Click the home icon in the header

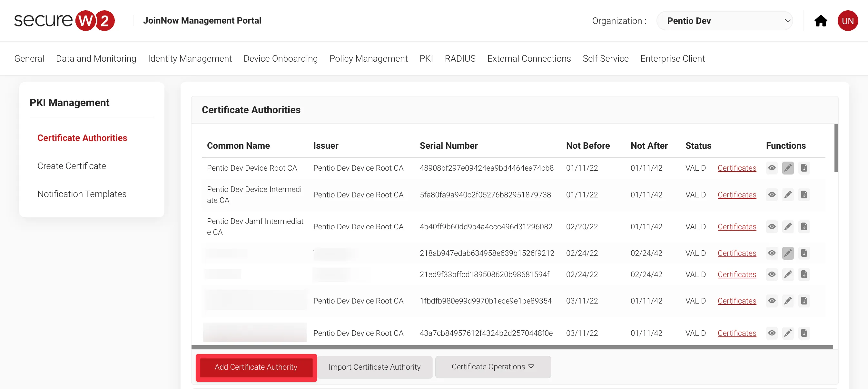click(821, 21)
